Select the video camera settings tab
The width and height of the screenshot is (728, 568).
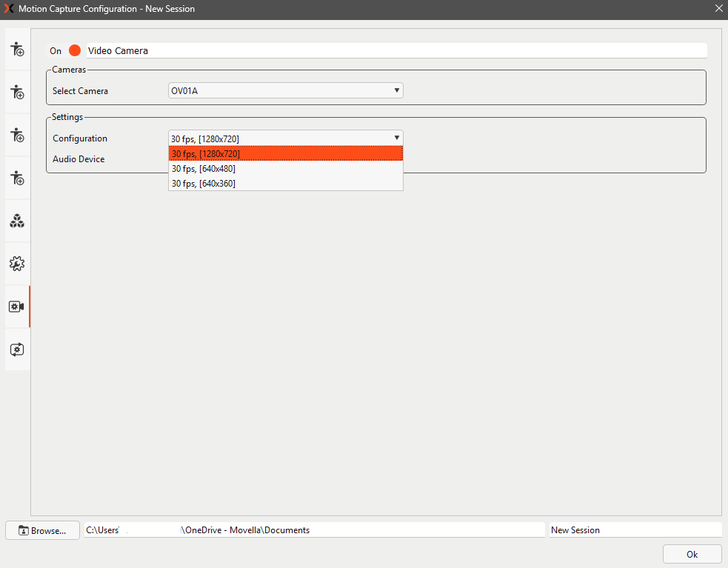tap(18, 307)
